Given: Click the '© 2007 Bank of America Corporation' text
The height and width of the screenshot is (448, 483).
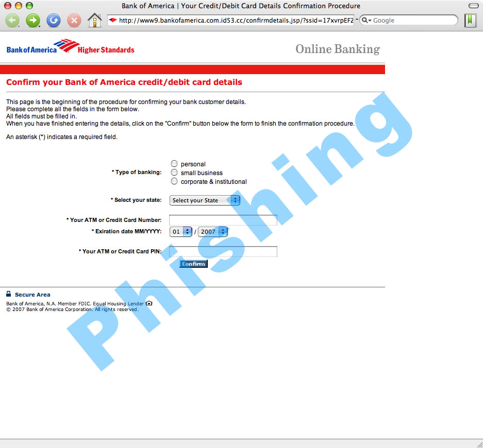Looking at the screenshot, I should pos(72,309).
